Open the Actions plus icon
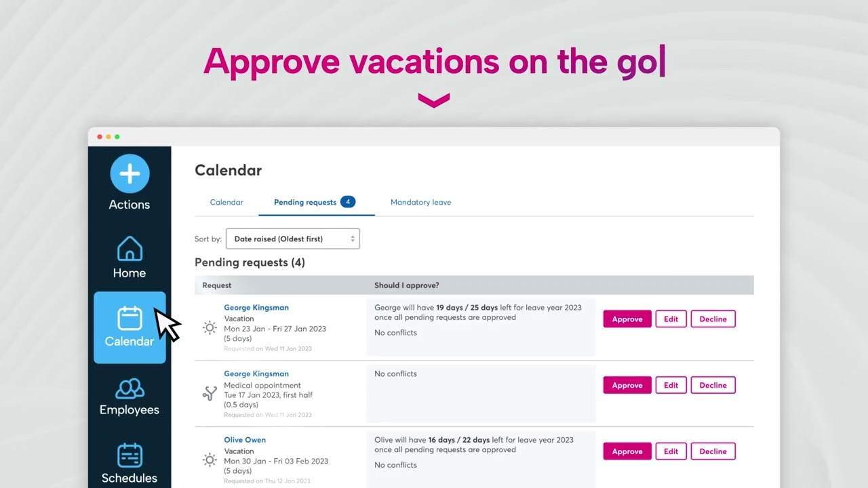 tap(130, 174)
